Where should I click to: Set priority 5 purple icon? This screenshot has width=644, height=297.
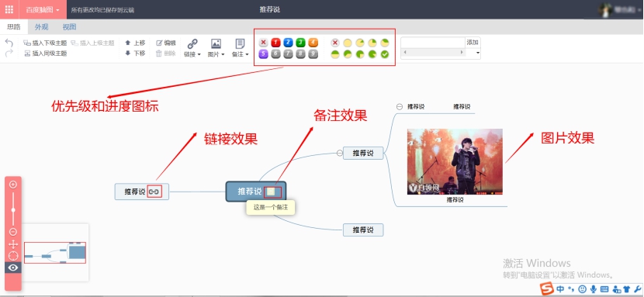point(264,54)
